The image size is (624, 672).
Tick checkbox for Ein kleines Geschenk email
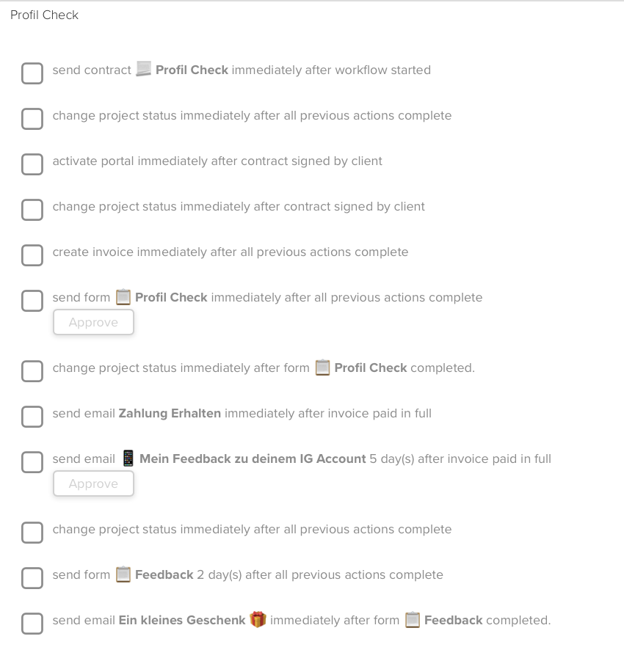pos(32,623)
